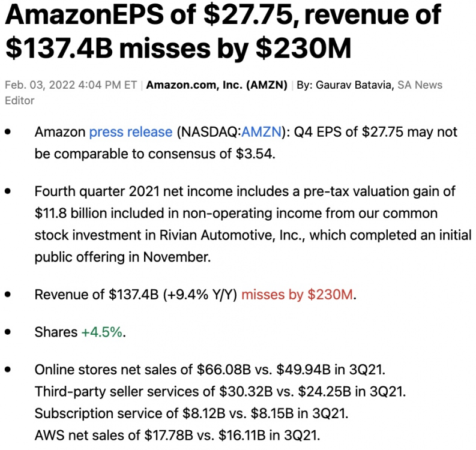476x450 pixels.
Task: Click the Rivian Automotive valuation gain paragraph
Action: point(252,224)
